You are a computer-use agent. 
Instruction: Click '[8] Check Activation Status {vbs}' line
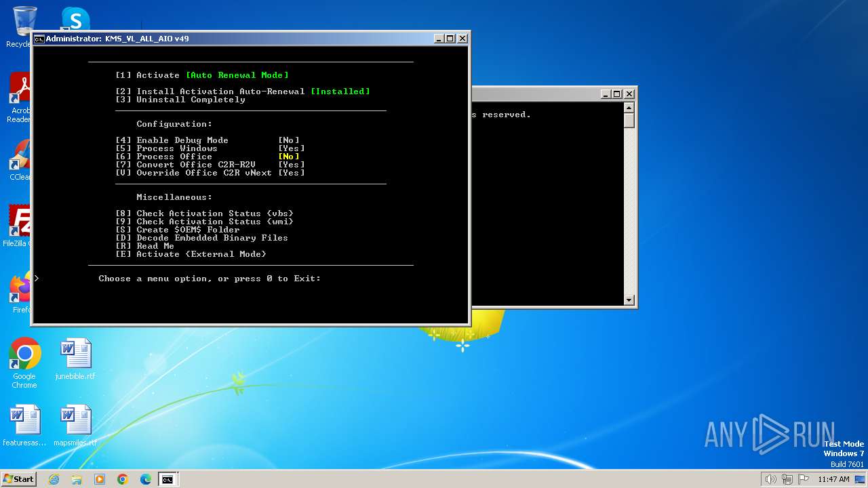[205, 213]
